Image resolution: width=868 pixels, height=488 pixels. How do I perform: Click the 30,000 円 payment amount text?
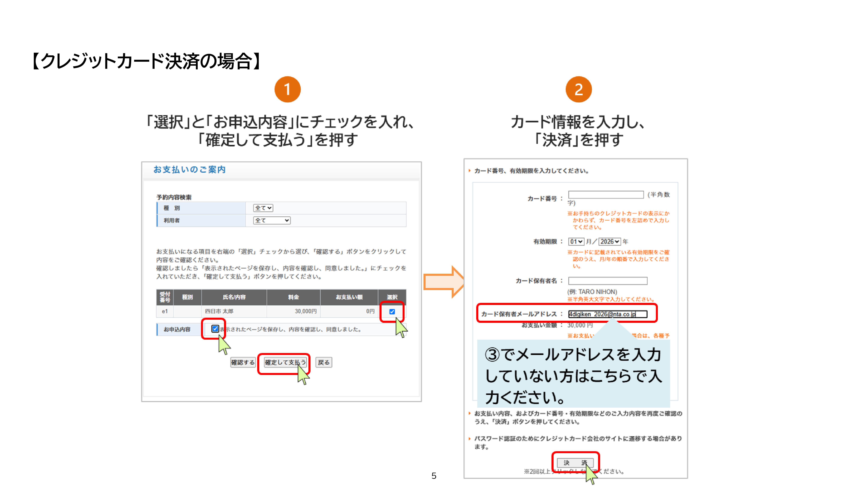click(580, 325)
